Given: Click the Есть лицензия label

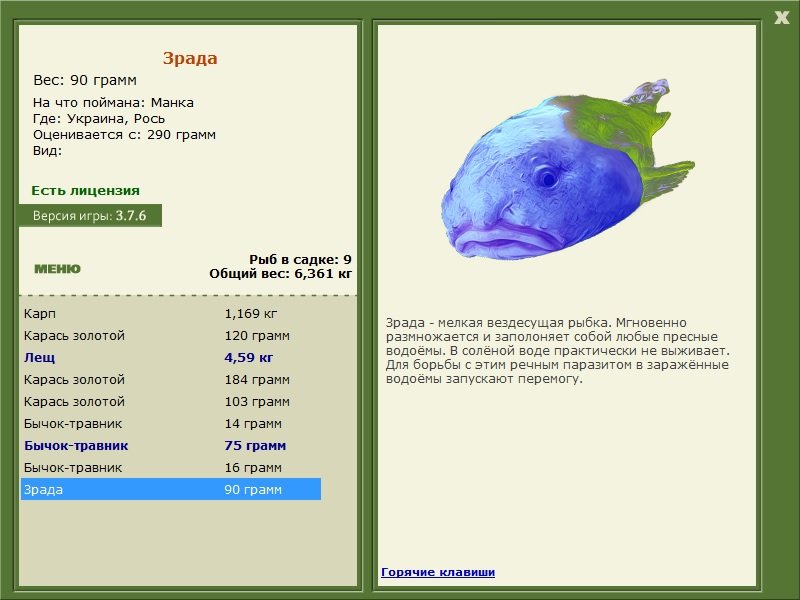Looking at the screenshot, I should (x=85, y=190).
